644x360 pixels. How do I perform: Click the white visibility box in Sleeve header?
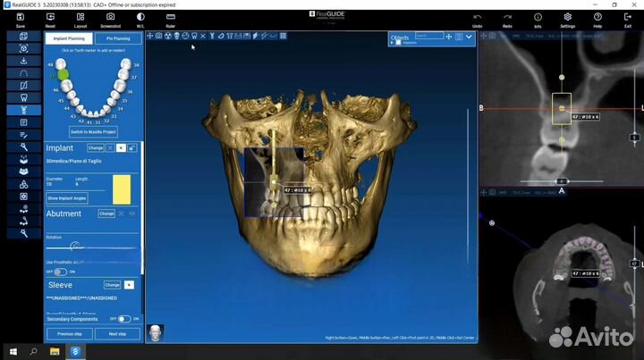coord(129,285)
